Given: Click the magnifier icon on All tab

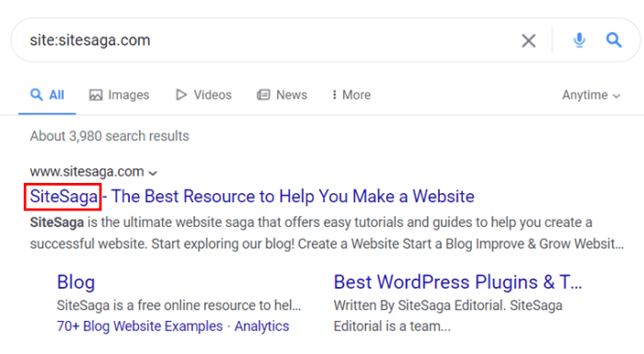Looking at the screenshot, I should pos(37,95).
